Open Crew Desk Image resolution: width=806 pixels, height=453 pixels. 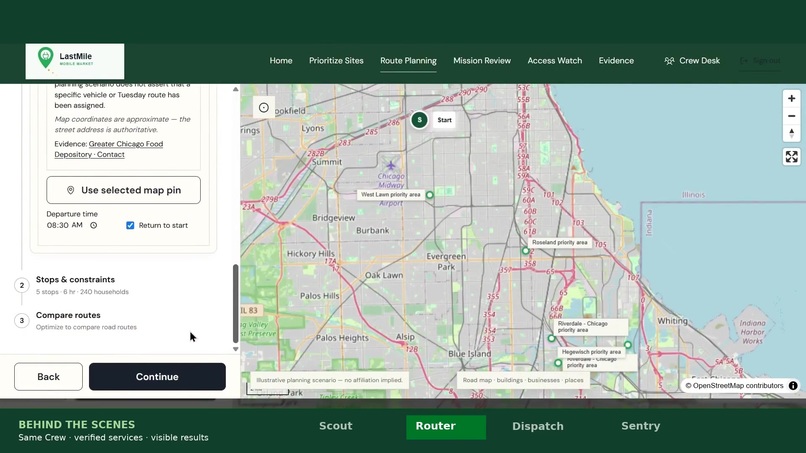pyautogui.click(x=692, y=61)
